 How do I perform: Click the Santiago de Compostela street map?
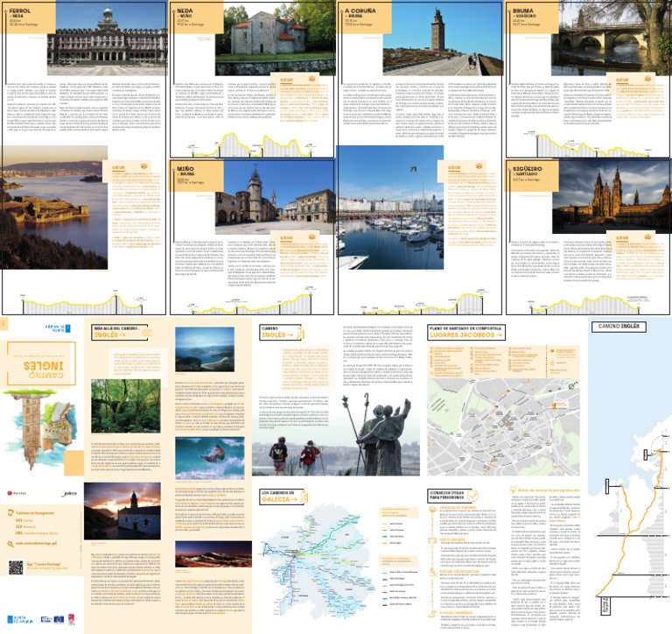pyautogui.click(x=504, y=426)
